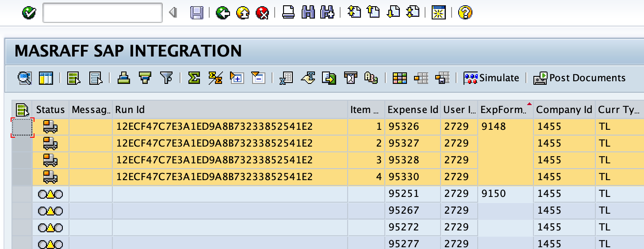Click into the command field box
This screenshot has width=644, height=249.
(103, 13)
